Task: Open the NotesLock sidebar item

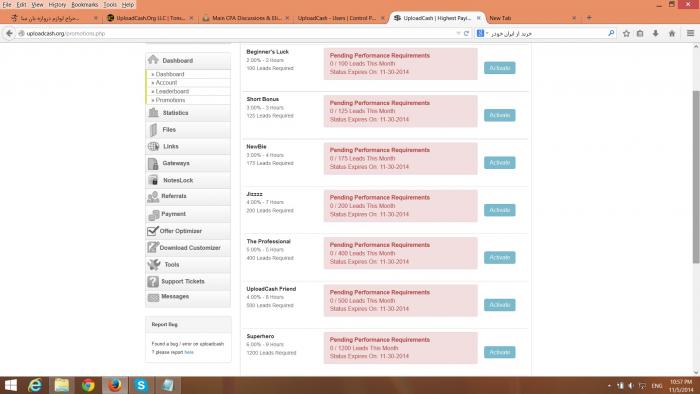Action: point(188,180)
